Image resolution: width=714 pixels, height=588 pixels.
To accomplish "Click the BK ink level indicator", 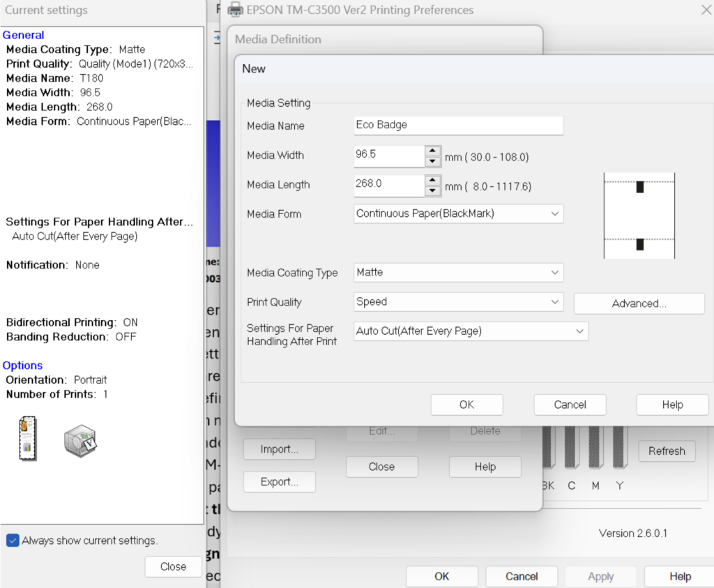I will pos(547,447).
